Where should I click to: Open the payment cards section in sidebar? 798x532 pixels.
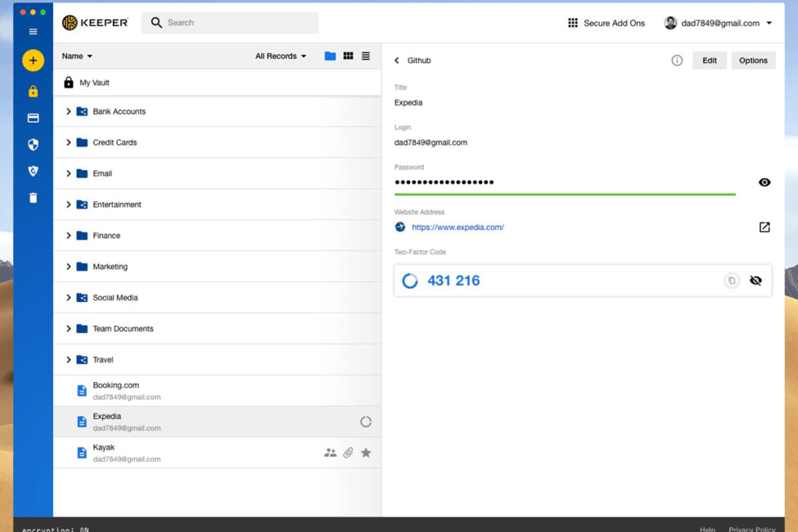(33, 117)
